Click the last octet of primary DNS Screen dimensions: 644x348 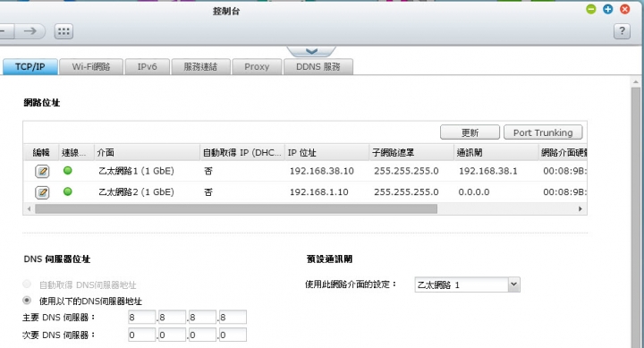(233, 318)
